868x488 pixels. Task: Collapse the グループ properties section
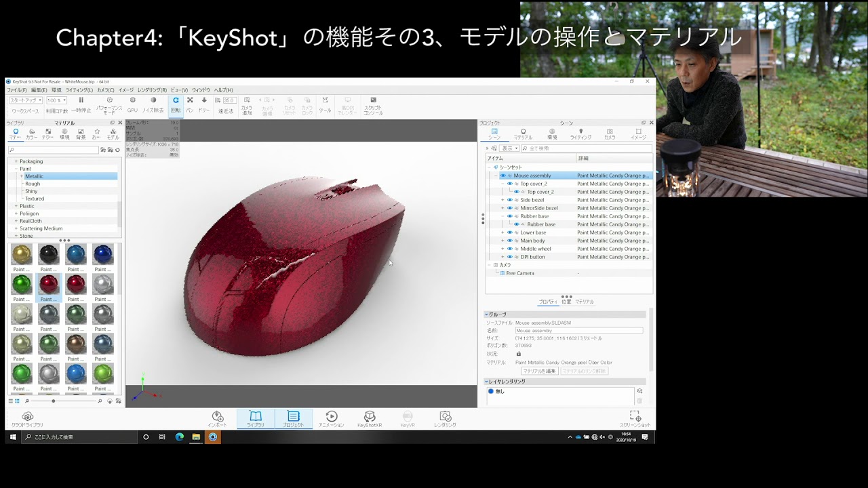click(x=486, y=314)
